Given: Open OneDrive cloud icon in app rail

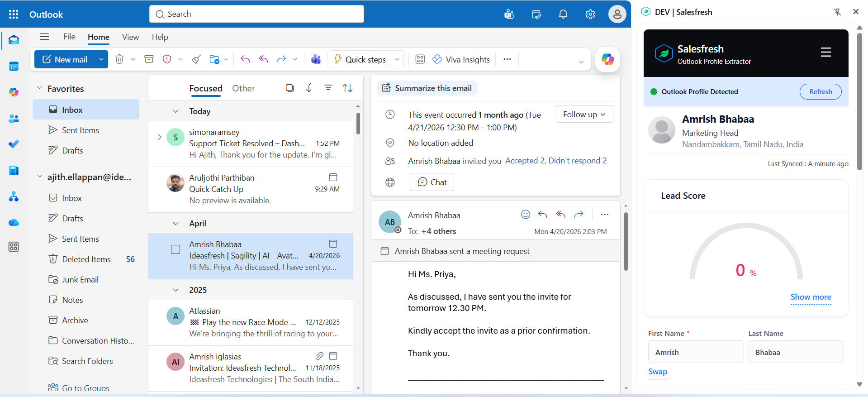Looking at the screenshot, I should pos(14,222).
